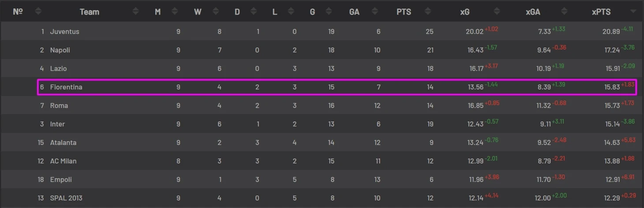Screen dimensions: 644x208
Task: Click sort arrows next to D column
Action: click(x=255, y=12)
